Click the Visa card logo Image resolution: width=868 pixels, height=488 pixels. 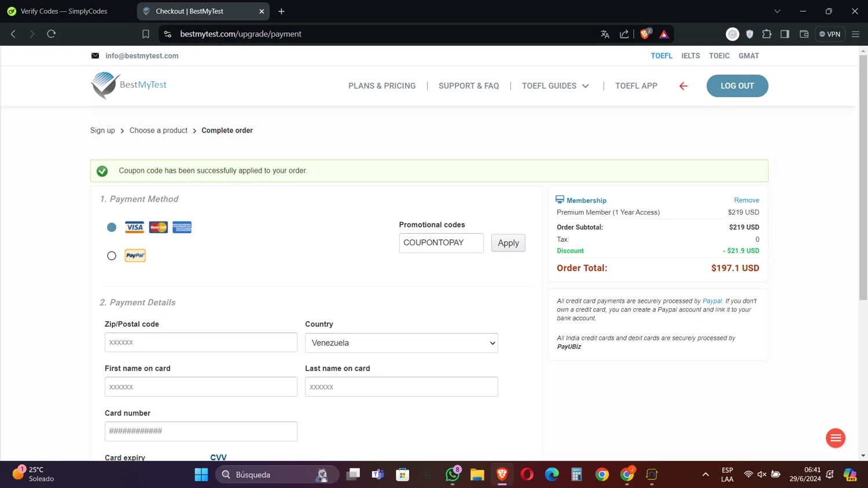click(135, 227)
